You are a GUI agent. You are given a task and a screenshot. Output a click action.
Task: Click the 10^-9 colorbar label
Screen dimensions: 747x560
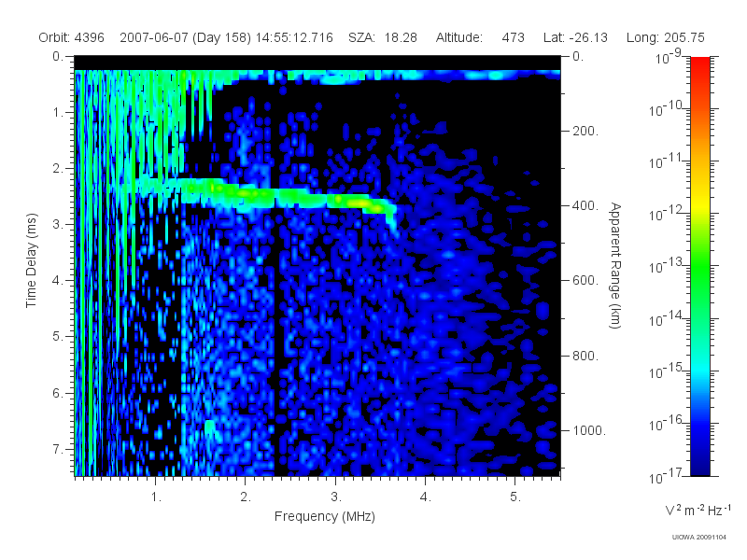tap(669, 57)
